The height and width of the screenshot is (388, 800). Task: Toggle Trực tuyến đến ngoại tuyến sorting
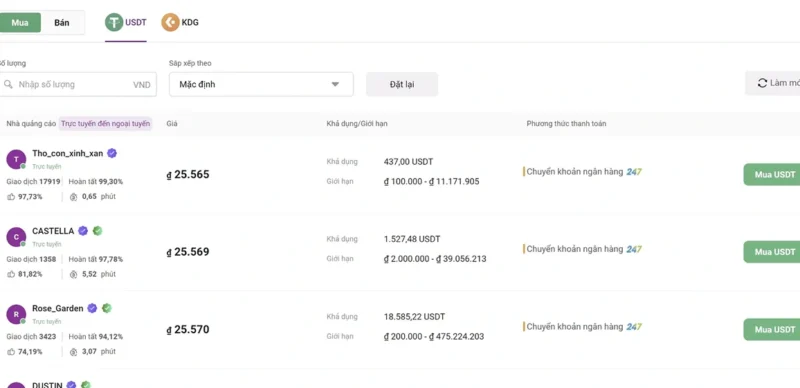coord(106,124)
